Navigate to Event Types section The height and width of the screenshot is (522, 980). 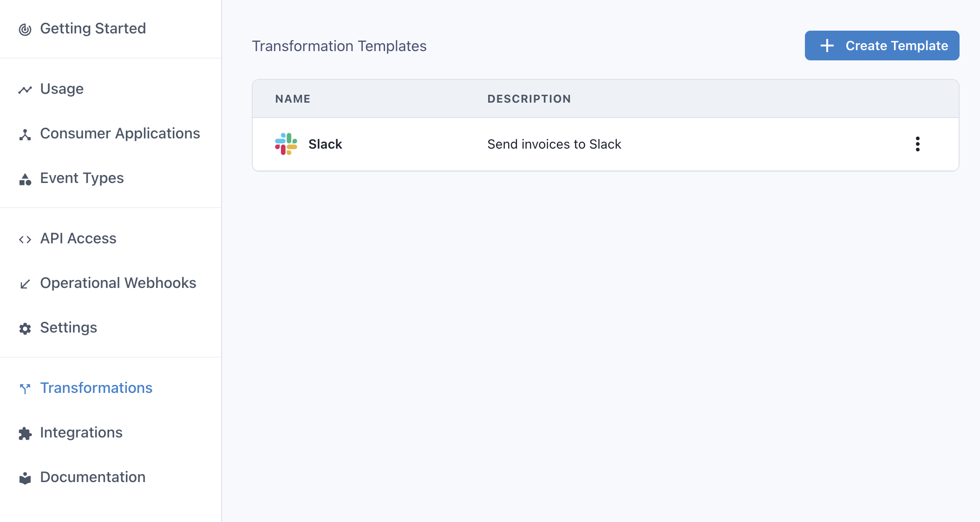point(82,178)
